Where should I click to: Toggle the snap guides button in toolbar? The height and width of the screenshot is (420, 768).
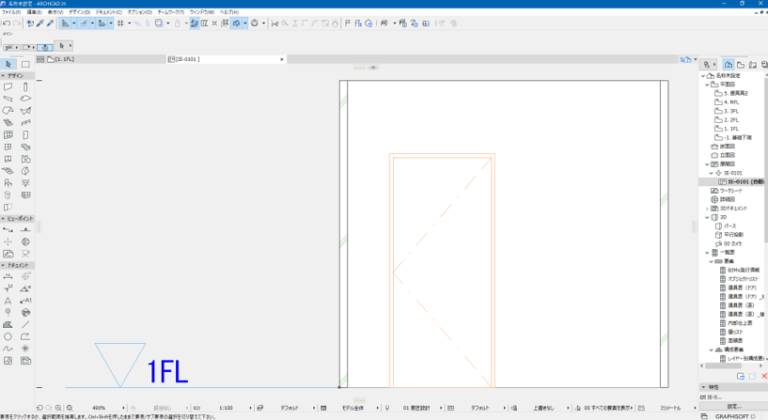[x=84, y=23]
